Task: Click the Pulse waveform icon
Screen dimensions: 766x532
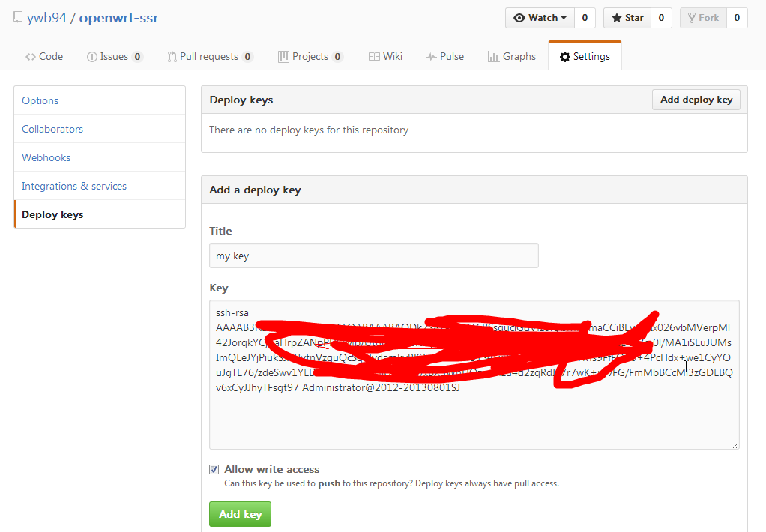Action: (x=432, y=57)
